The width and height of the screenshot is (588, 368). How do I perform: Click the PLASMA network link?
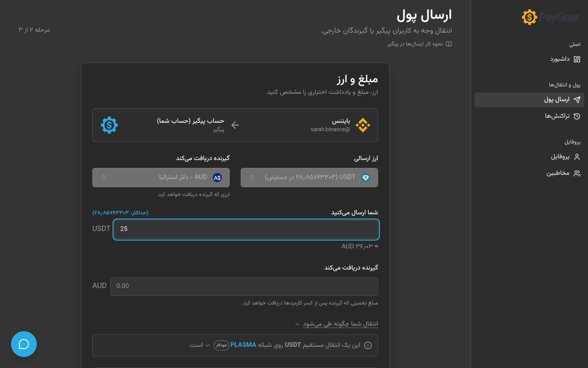point(243,345)
